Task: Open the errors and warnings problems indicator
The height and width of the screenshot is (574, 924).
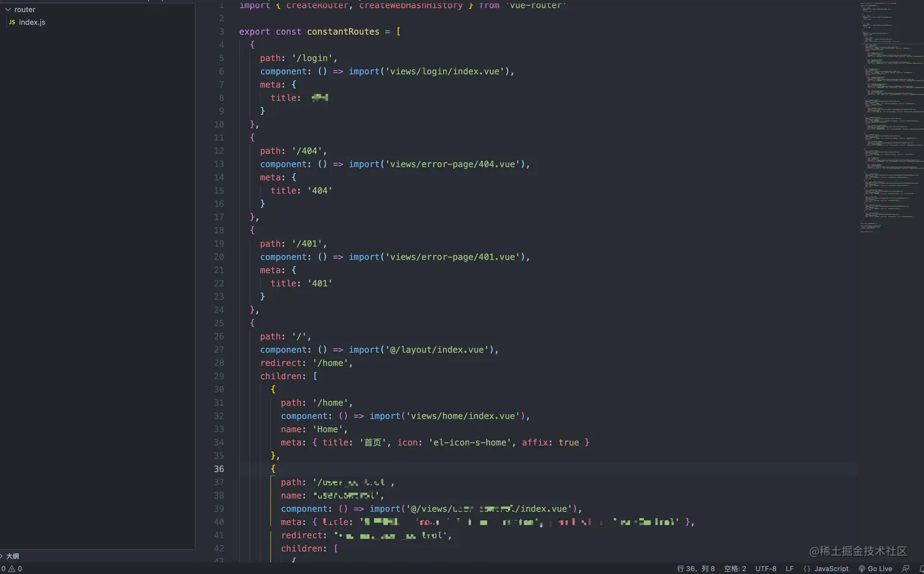Action: [x=12, y=569]
